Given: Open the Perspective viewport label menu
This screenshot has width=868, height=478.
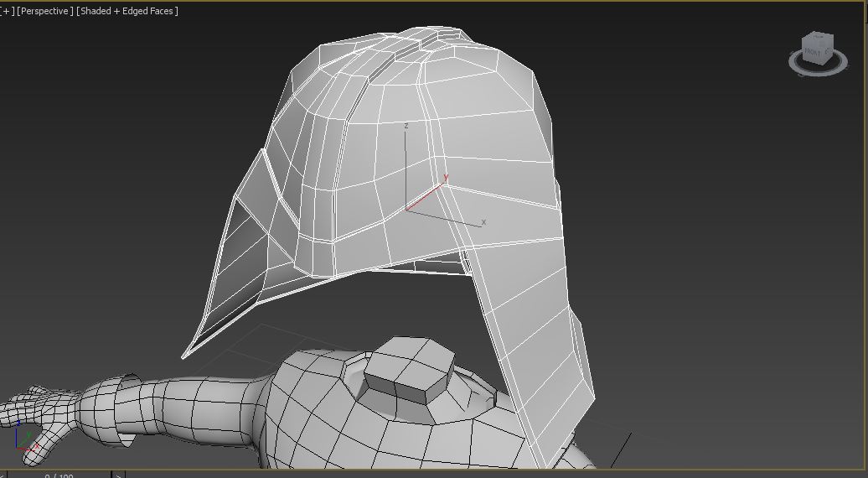Looking at the screenshot, I should coord(45,11).
